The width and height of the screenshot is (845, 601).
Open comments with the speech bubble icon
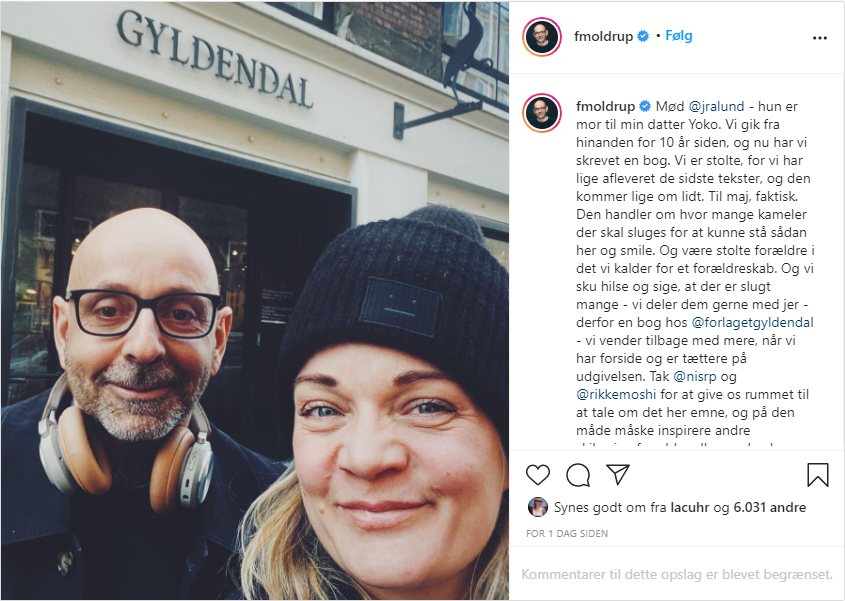tap(578, 475)
